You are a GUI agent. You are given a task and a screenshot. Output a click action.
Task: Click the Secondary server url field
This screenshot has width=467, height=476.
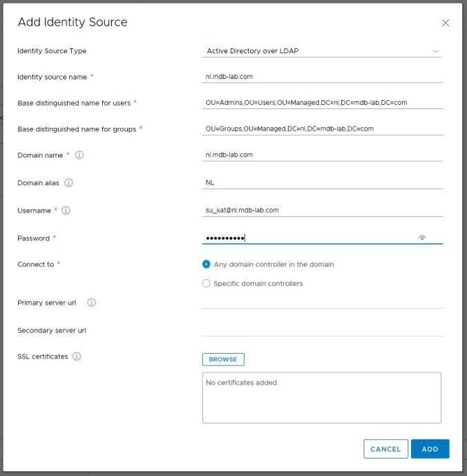point(321,330)
